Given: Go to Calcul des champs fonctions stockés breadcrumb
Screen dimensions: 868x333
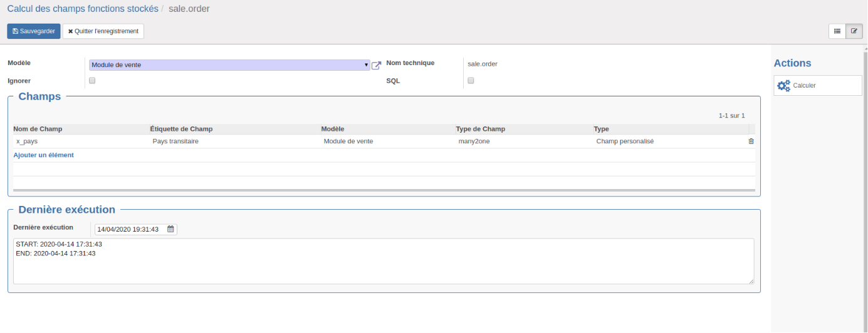Looking at the screenshot, I should (x=83, y=9).
